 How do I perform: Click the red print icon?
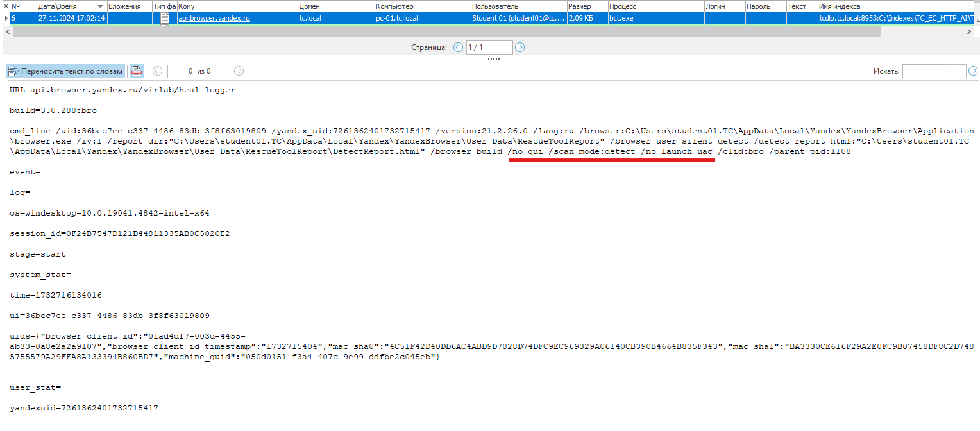click(x=136, y=71)
